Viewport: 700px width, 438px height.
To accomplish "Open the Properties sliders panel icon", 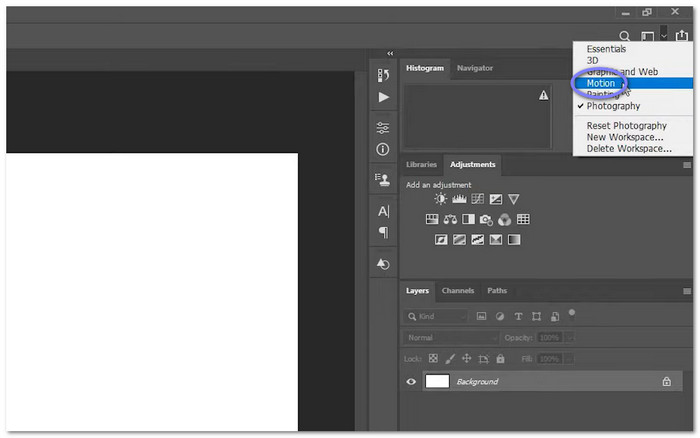I will (x=383, y=128).
